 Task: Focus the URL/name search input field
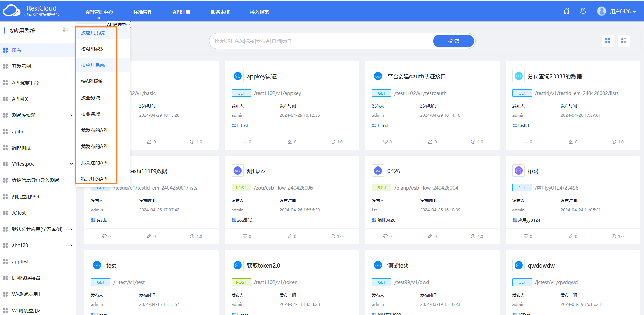tap(322, 41)
